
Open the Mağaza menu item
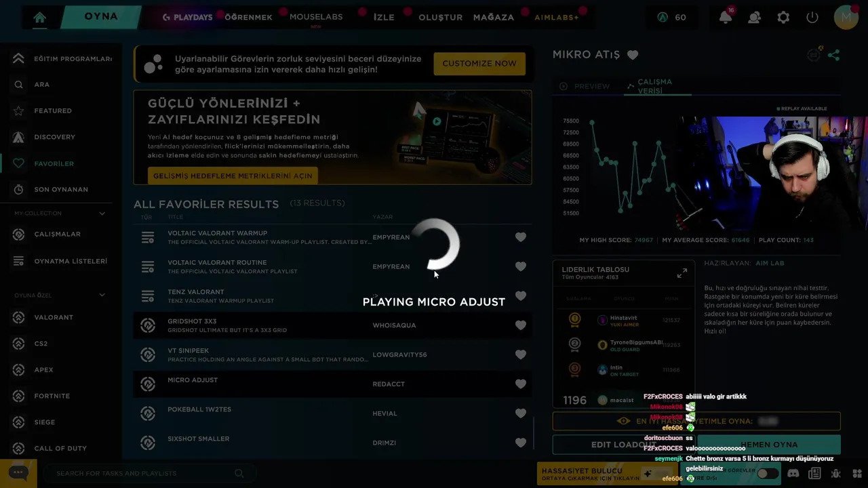tap(494, 18)
